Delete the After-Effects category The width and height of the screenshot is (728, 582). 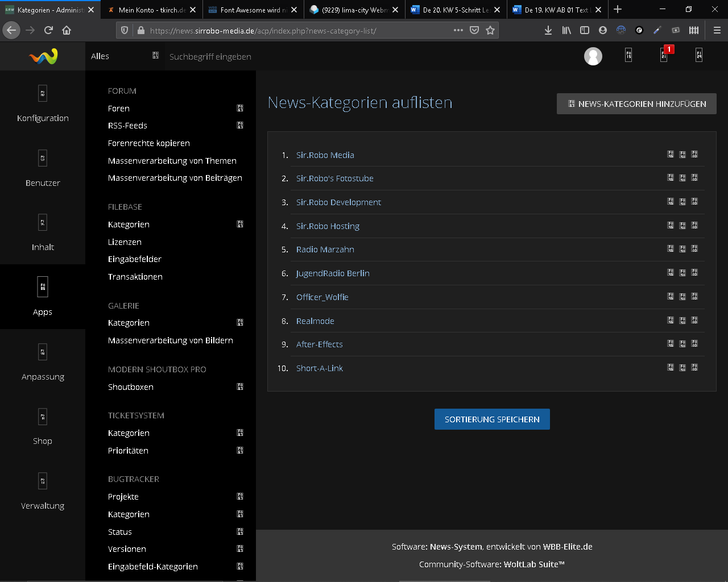(694, 344)
